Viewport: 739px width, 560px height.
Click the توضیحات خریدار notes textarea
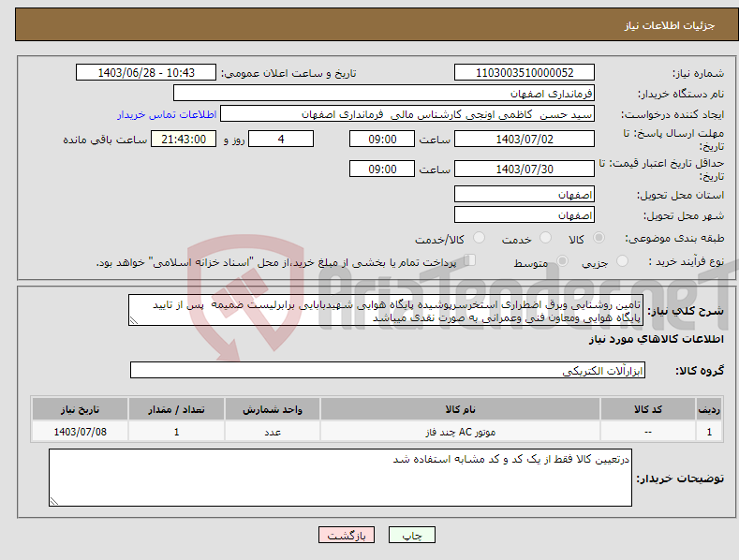click(x=340, y=478)
